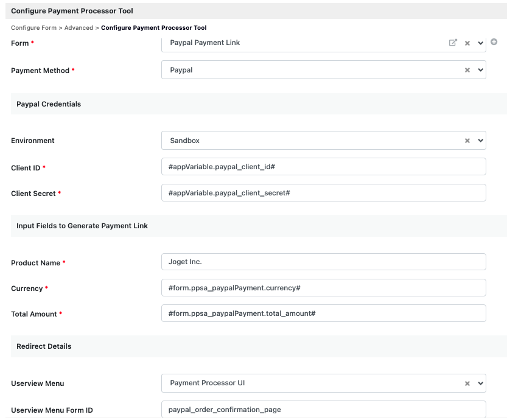The height and width of the screenshot is (420, 507).
Task: Expand the Form dropdown arrow
Action: [x=480, y=43]
